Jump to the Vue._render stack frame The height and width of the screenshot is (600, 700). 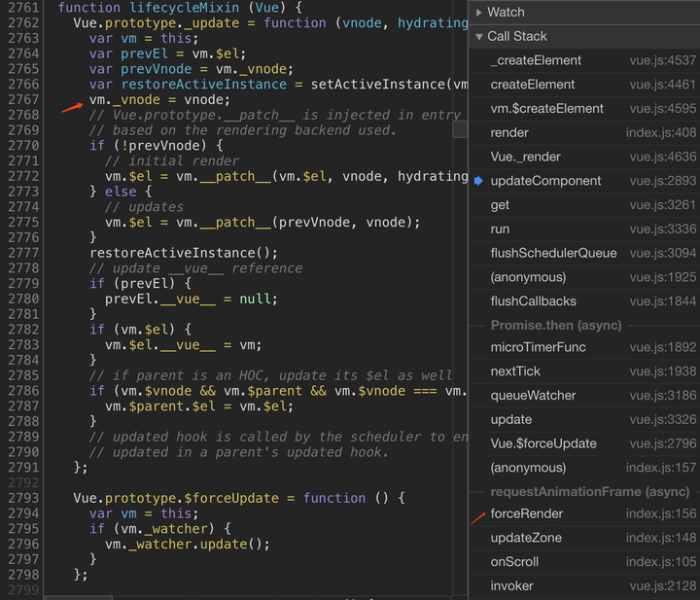(584, 157)
